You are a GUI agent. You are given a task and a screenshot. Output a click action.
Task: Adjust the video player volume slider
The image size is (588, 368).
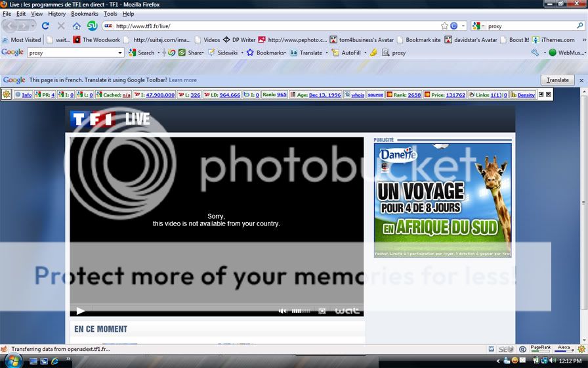(x=301, y=311)
